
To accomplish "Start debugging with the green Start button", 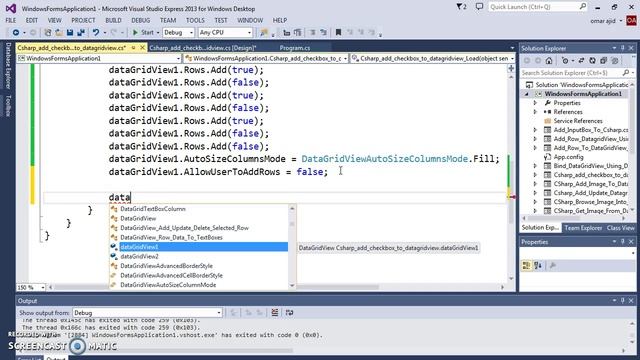I will pyautogui.click(x=143, y=32).
